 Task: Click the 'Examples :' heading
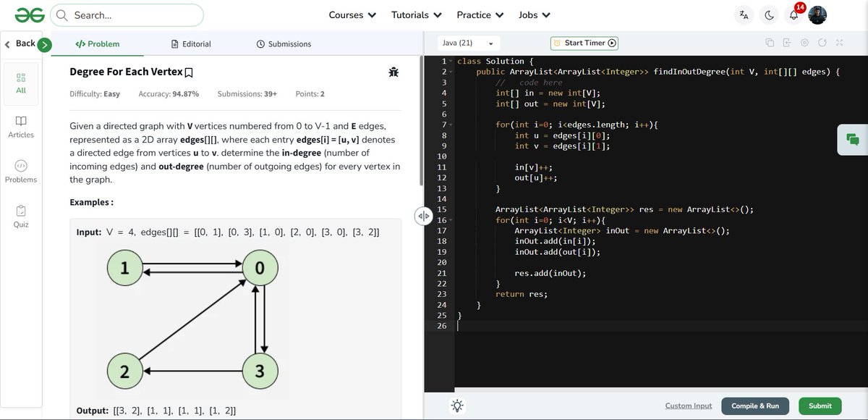[x=91, y=202]
